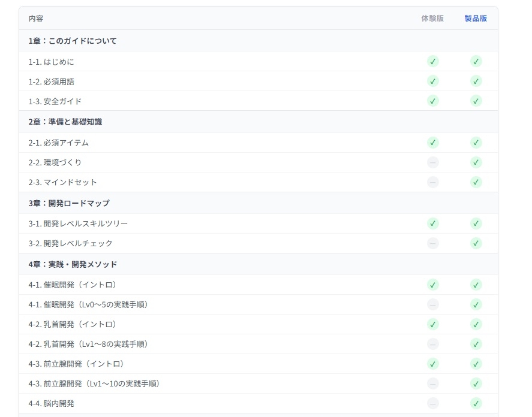
Task: Click the trial checkmark for 1-1. はじめに
Action: click(x=432, y=61)
